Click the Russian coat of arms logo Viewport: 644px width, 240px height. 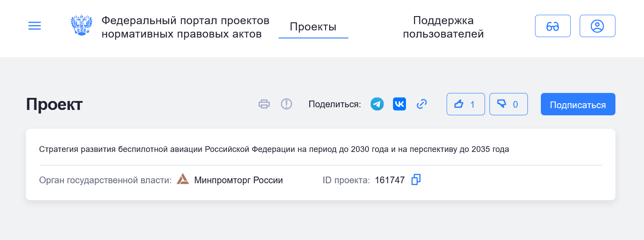[81, 26]
